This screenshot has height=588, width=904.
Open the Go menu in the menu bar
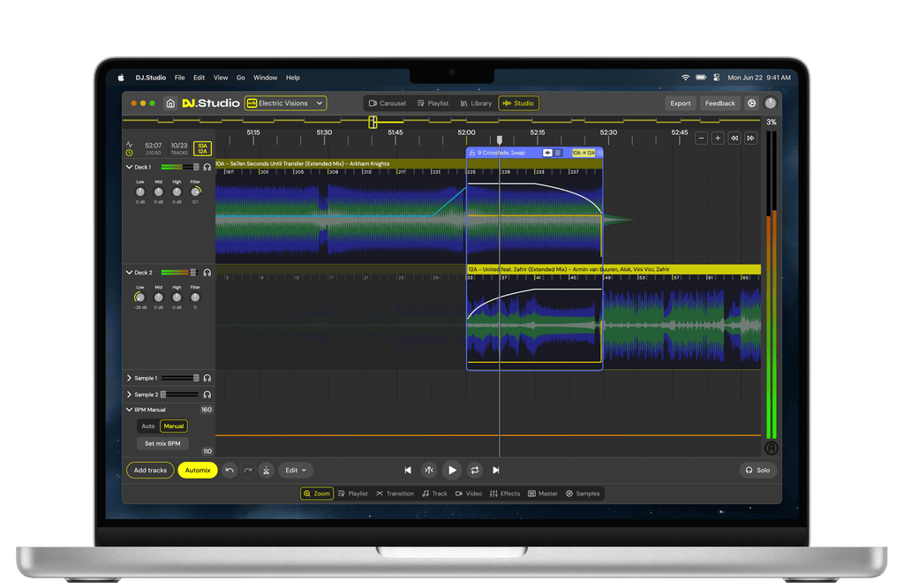coord(240,78)
